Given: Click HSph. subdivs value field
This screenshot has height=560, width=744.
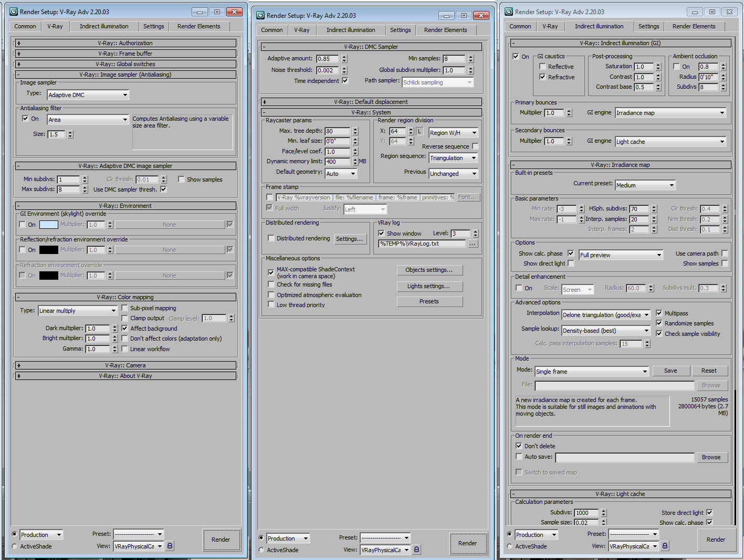Looking at the screenshot, I should (640, 209).
